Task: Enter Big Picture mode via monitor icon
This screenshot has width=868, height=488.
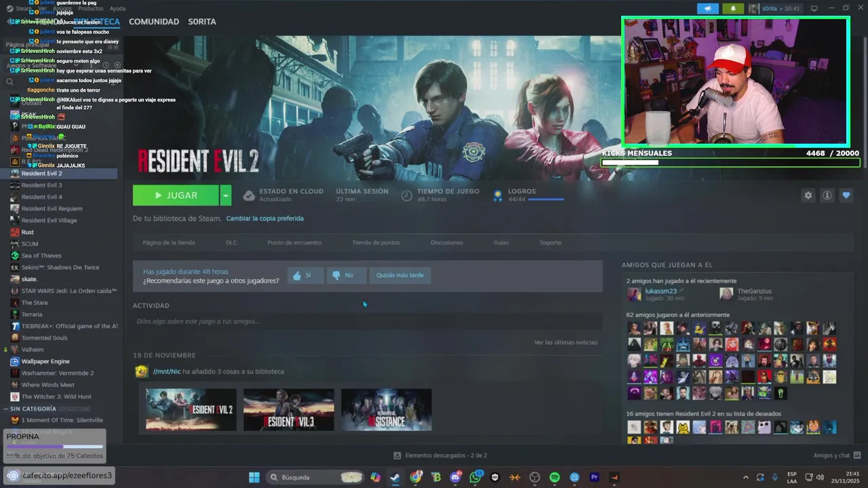Action: click(x=814, y=9)
